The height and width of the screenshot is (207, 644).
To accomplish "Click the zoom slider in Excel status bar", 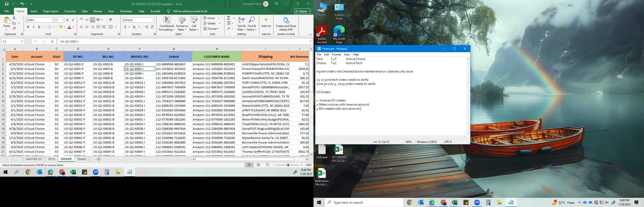I will 288,165.
